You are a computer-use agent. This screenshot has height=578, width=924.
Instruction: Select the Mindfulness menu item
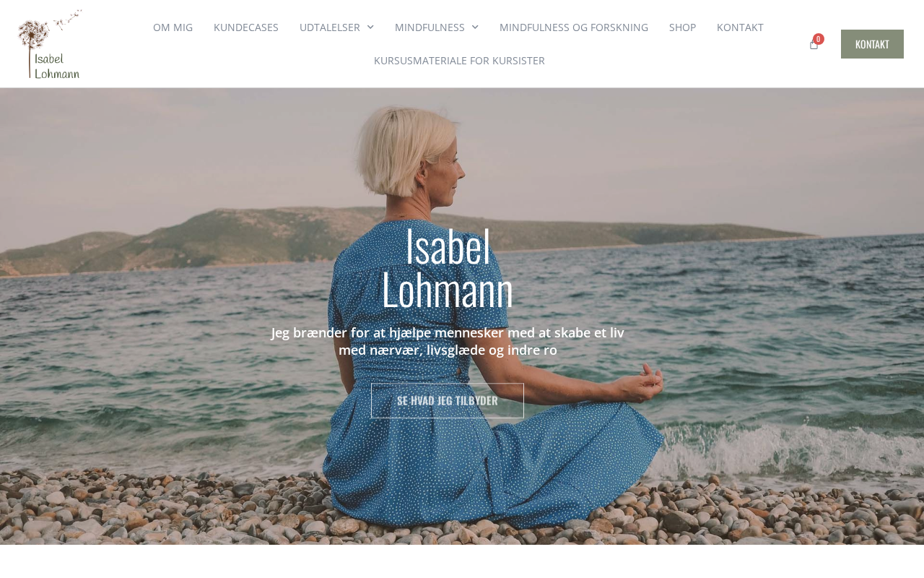coord(430,27)
